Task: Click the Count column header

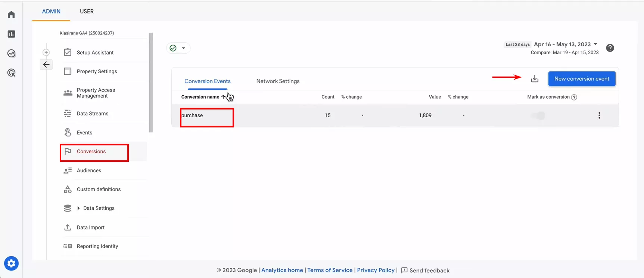Action: point(328,97)
